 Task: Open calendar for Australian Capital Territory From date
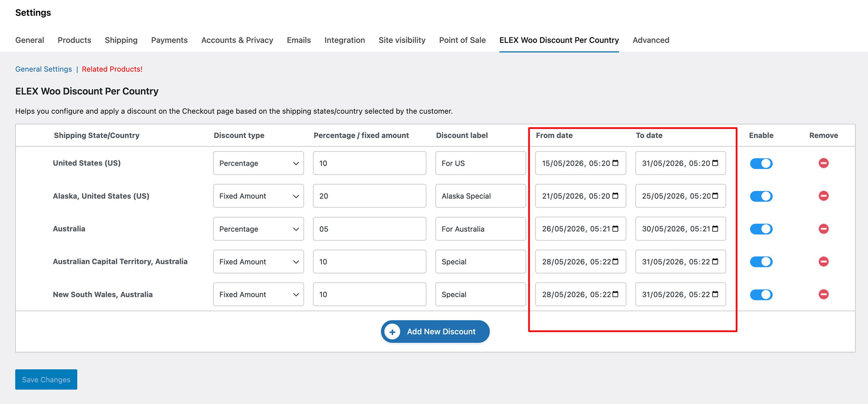[x=615, y=261]
